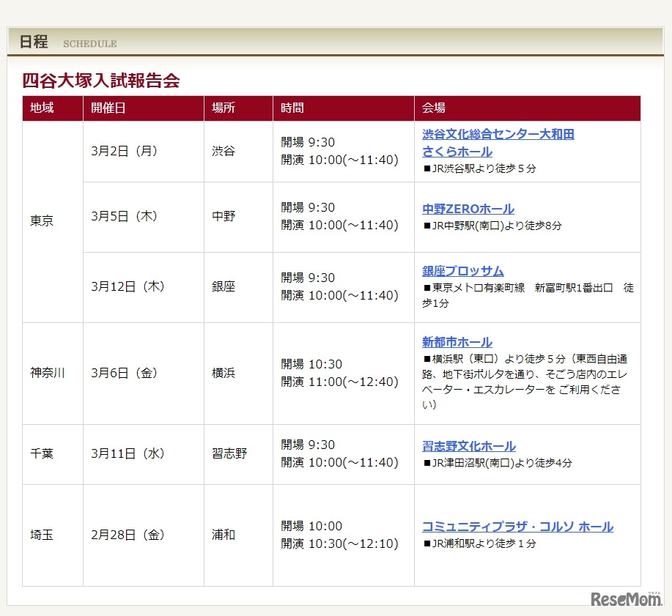
Task: Select the 場所 column header
Action: (223, 108)
